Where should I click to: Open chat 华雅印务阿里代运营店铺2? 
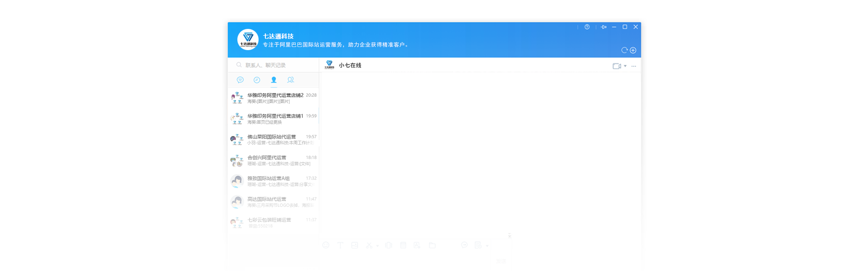pos(274,98)
